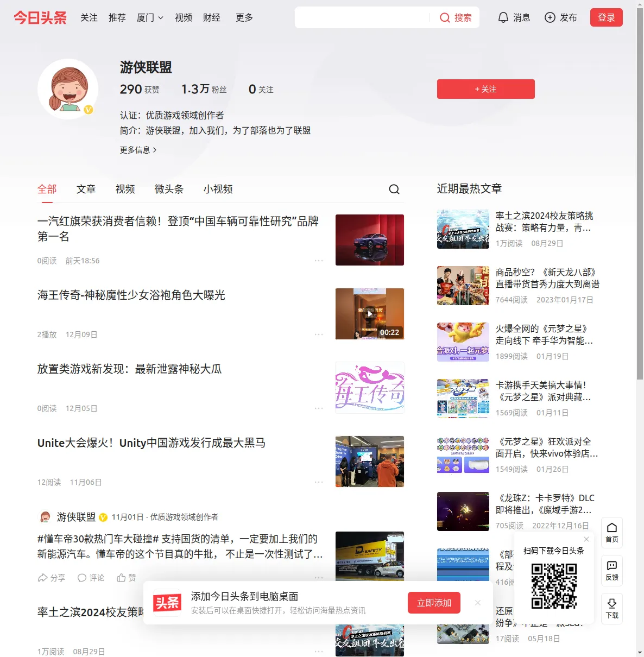Expand 更多信息 profile details
The height and width of the screenshot is (657, 644).
138,150
